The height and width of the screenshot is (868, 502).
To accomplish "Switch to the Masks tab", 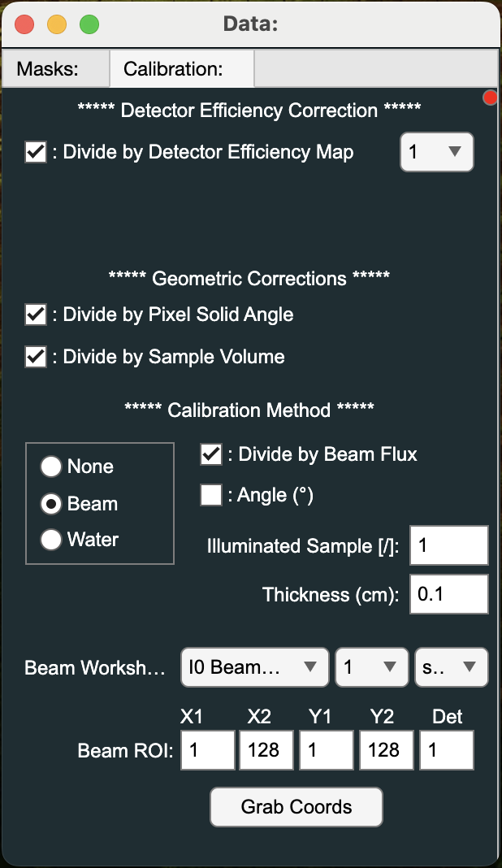I will click(54, 69).
